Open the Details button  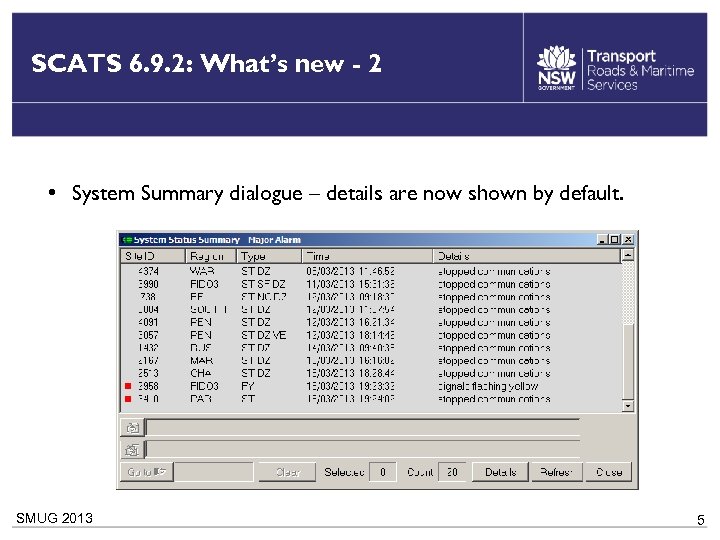[x=501, y=472]
